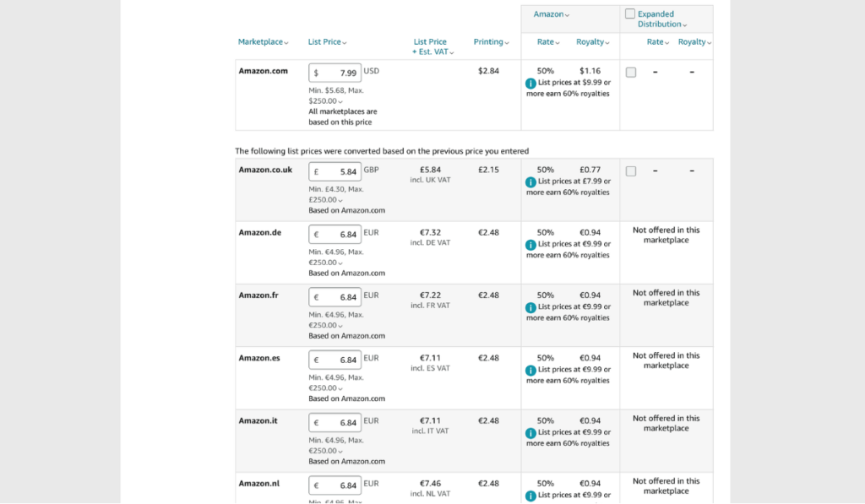This screenshot has width=865, height=504.
Task: Click the Amazon.fr EUR price field
Action: (x=335, y=297)
